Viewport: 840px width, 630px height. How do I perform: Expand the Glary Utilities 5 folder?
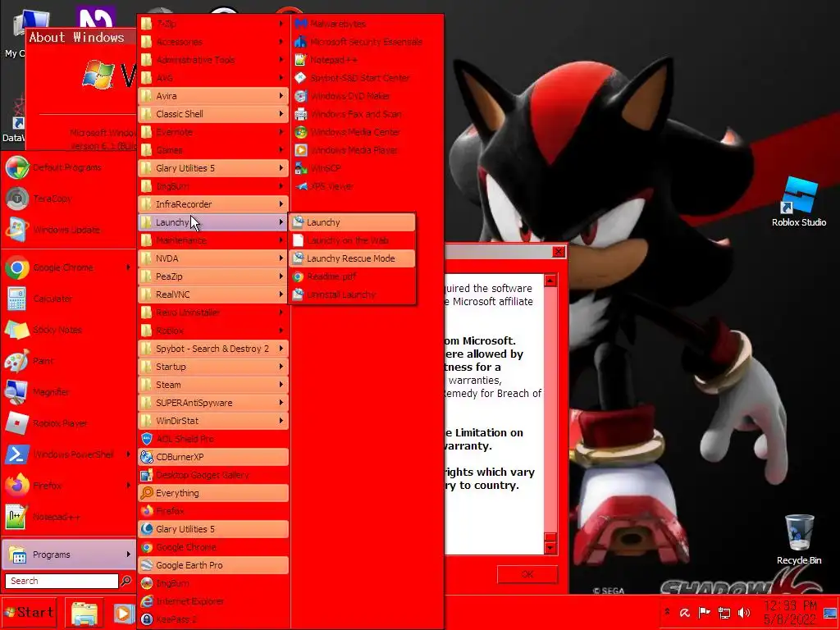point(213,168)
